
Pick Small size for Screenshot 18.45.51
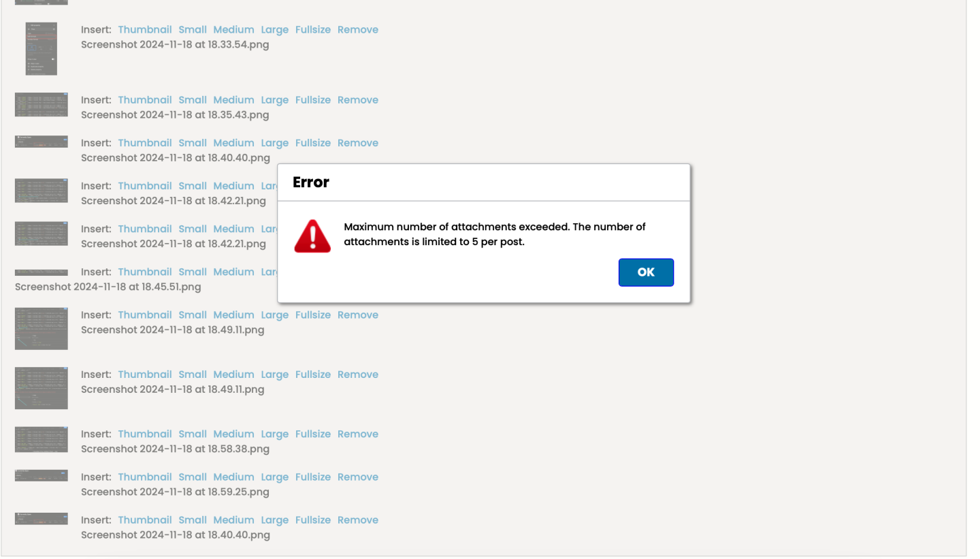[193, 272]
